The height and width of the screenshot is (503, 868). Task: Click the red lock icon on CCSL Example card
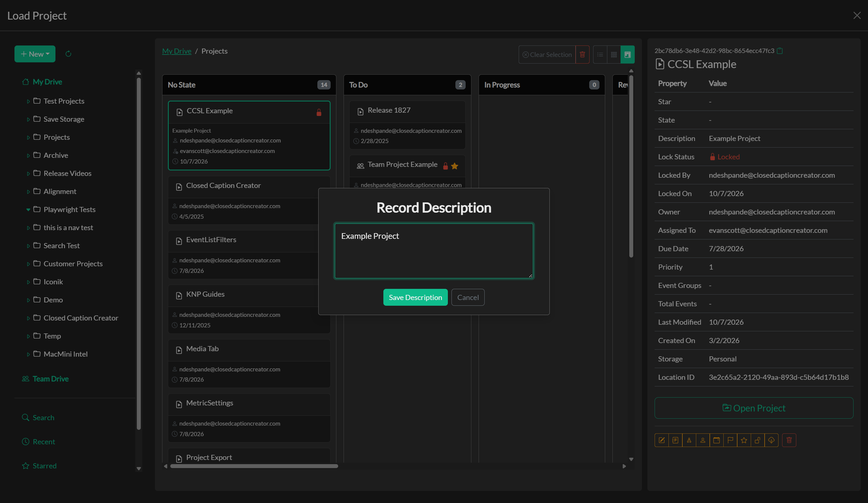point(319,112)
